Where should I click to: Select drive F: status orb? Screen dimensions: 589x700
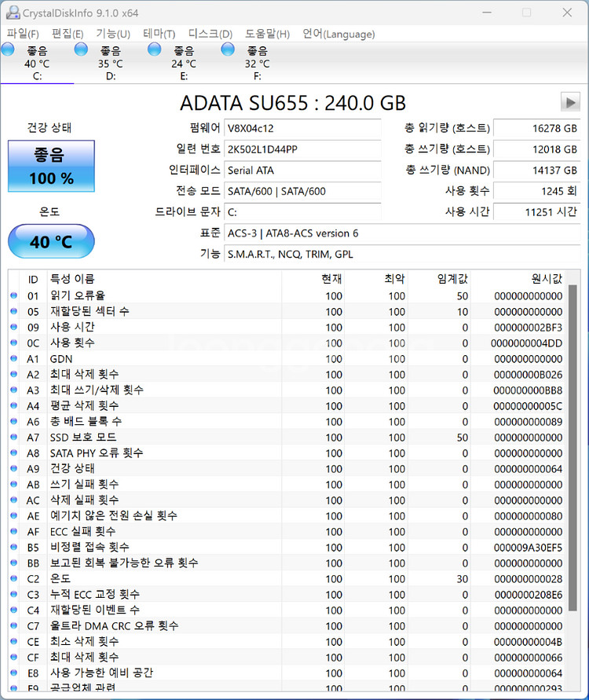tap(228, 49)
